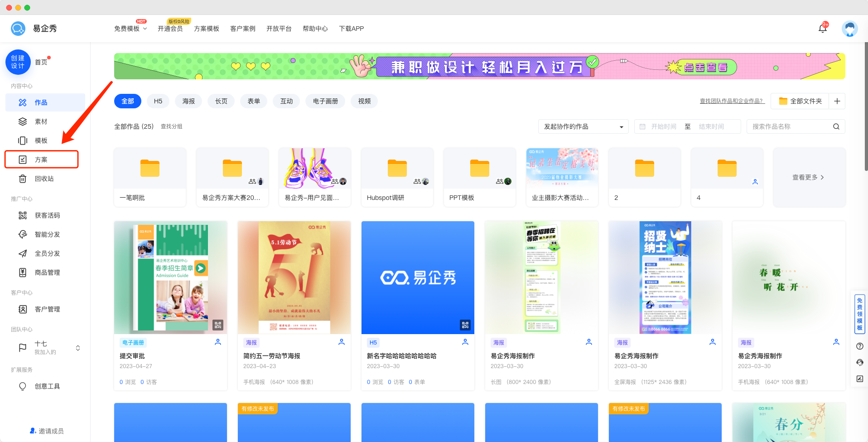The width and height of the screenshot is (868, 442).
Task: Click the 结束时间 date field
Action: pyautogui.click(x=711, y=126)
